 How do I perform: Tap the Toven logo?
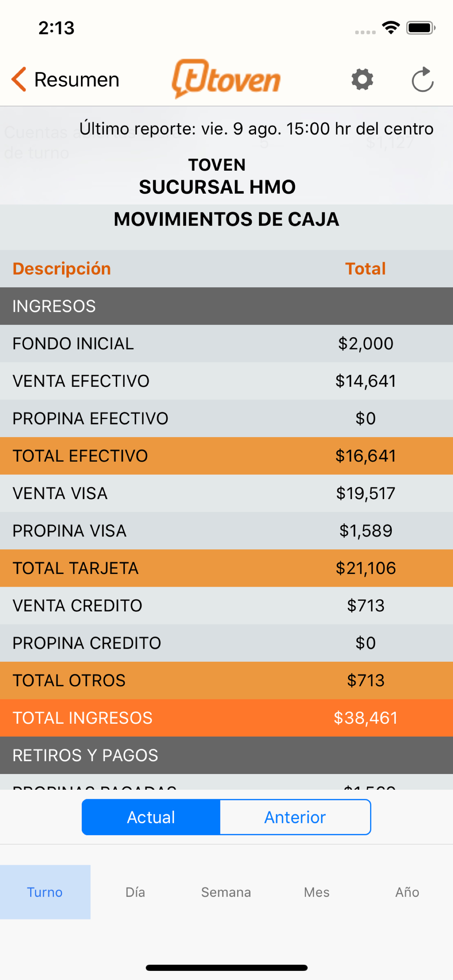tap(226, 79)
